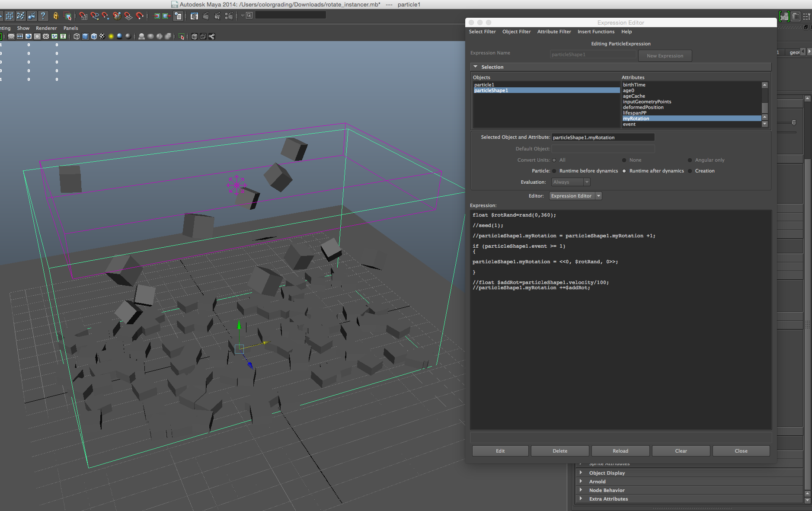Open Help menu in Expression Editor
This screenshot has height=511, width=812.
(627, 32)
